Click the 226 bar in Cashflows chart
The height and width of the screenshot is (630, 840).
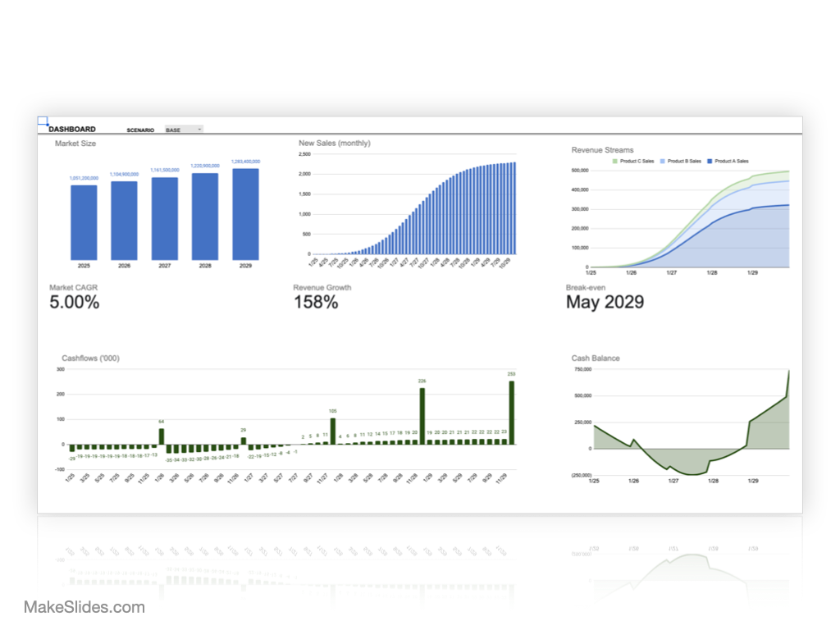coord(422,416)
